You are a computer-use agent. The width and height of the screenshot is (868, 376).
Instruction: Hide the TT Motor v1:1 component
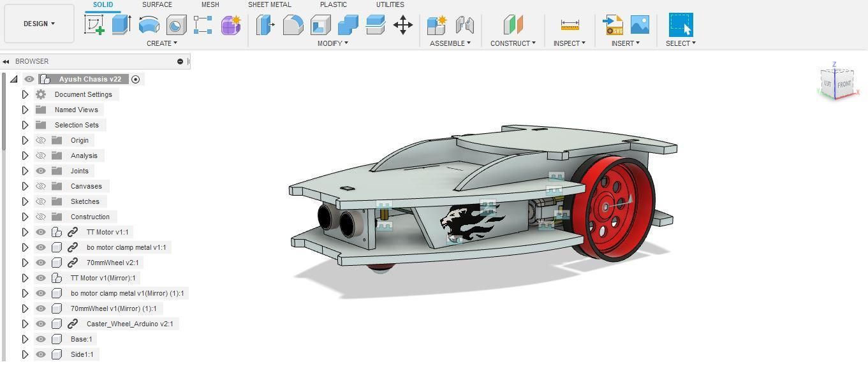41,232
